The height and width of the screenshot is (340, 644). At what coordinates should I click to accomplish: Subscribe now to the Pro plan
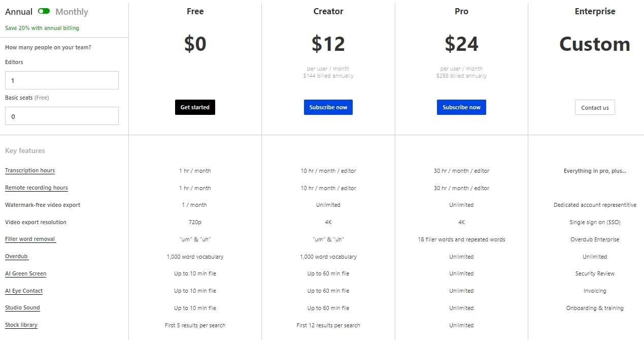pyautogui.click(x=461, y=107)
